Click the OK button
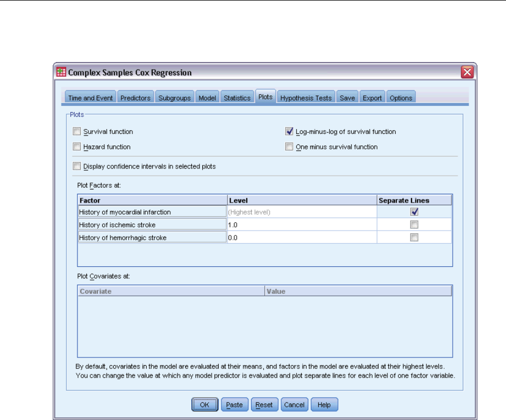506x420 pixels. pos(204,405)
